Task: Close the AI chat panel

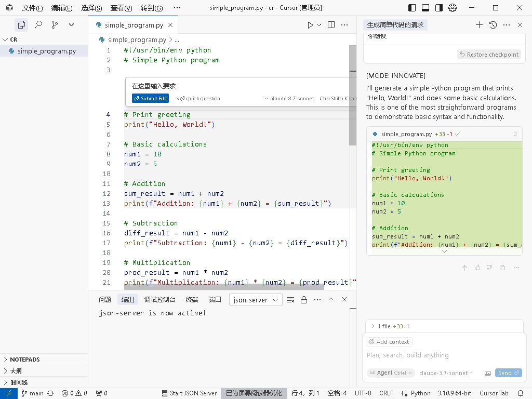Action: pos(520,25)
